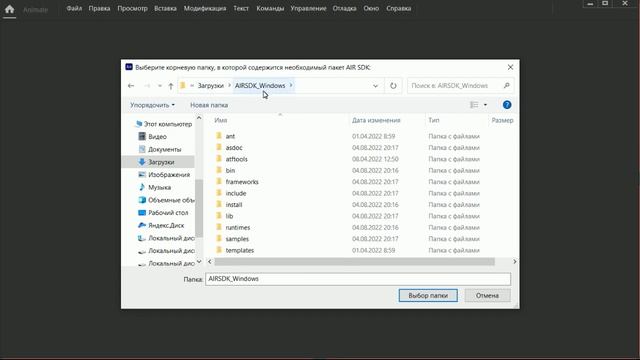
Task: Confirm with Выбор папки button
Action: pyautogui.click(x=428, y=296)
